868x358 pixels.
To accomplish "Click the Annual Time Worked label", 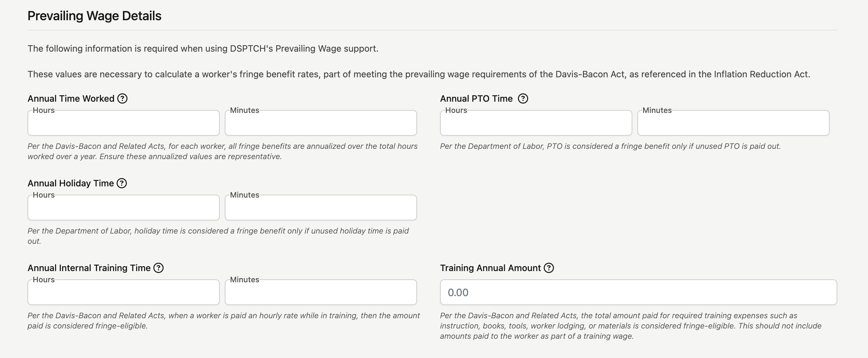I will pyautogui.click(x=71, y=98).
